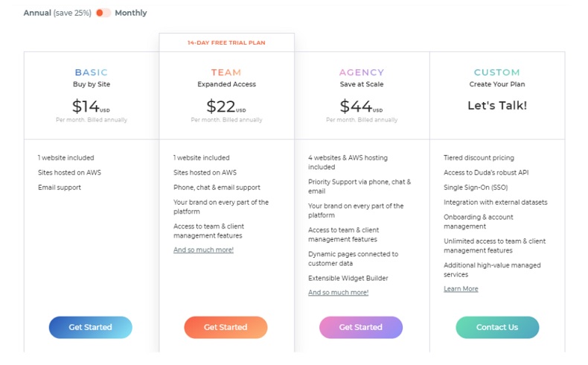Click Get Started under the Team plan
The width and height of the screenshot is (588, 365).
[x=226, y=327]
